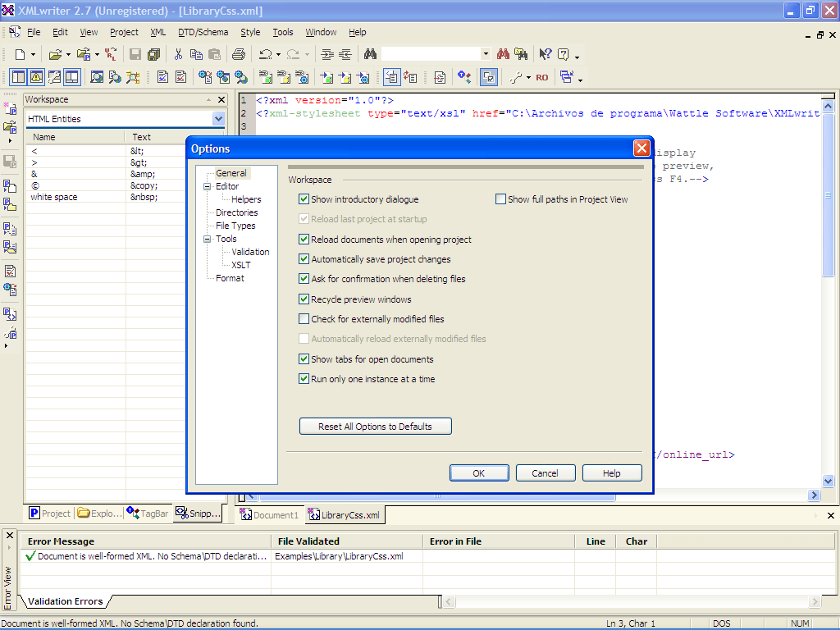Click the Open project folder icon

84,54
